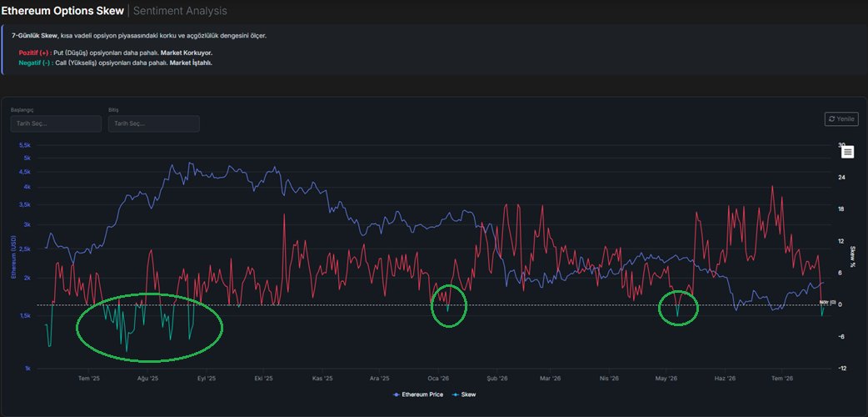Click the Negatif (-) label

pos(34,63)
